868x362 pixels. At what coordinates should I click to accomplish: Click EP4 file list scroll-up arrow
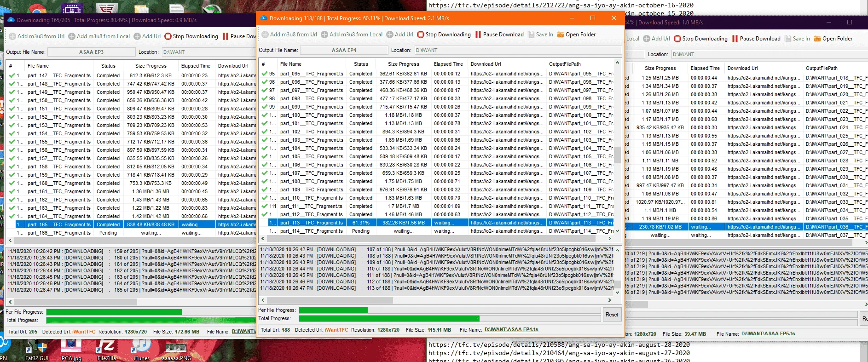click(x=618, y=63)
